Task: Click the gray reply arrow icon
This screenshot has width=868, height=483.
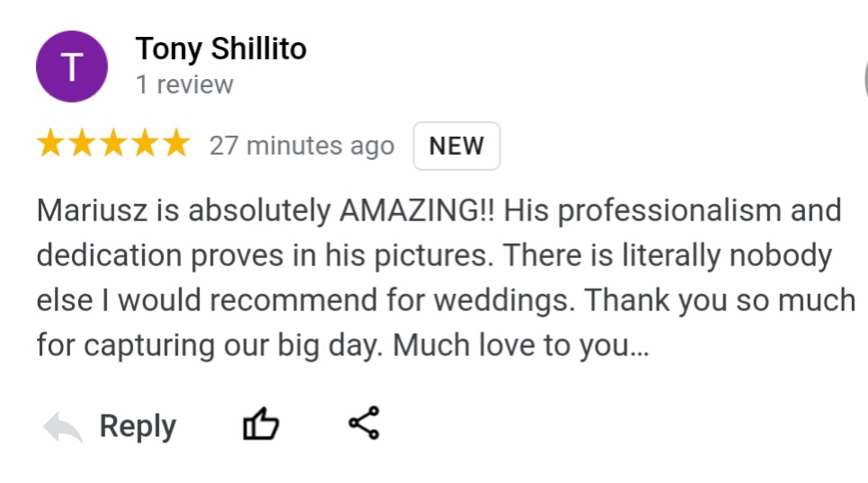Action: point(63,426)
